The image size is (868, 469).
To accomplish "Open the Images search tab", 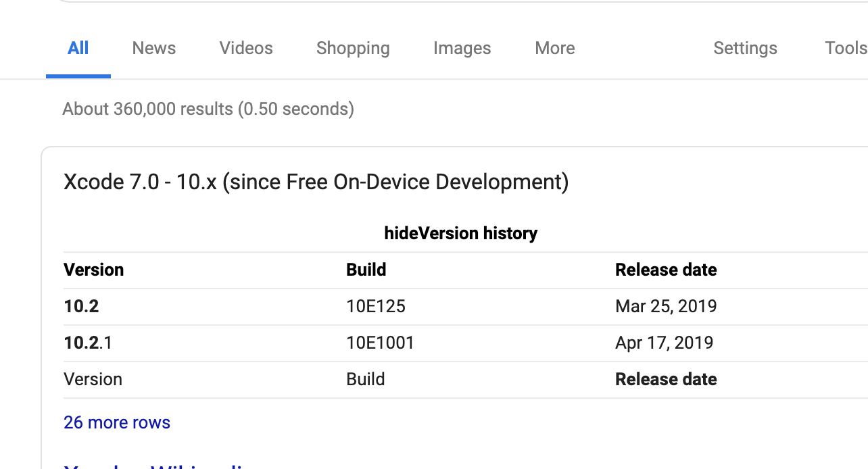I will (462, 48).
